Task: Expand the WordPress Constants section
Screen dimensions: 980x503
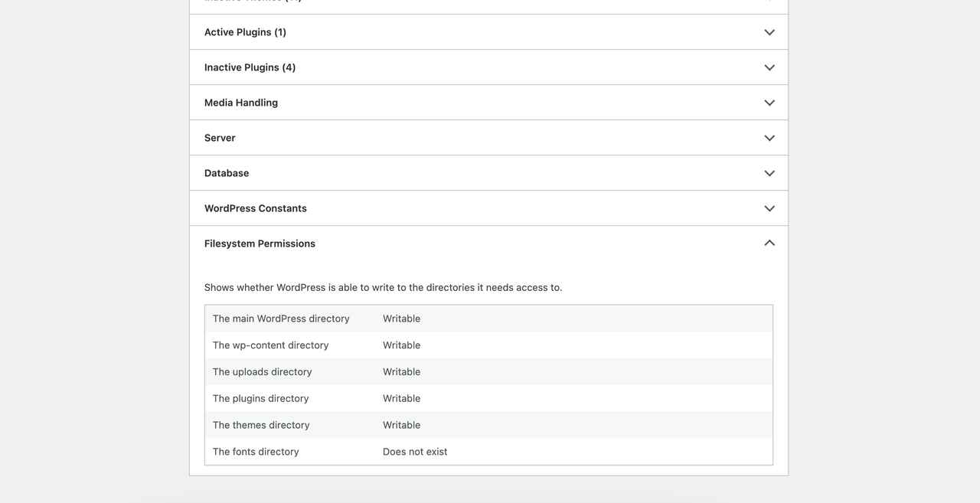Action: point(488,208)
